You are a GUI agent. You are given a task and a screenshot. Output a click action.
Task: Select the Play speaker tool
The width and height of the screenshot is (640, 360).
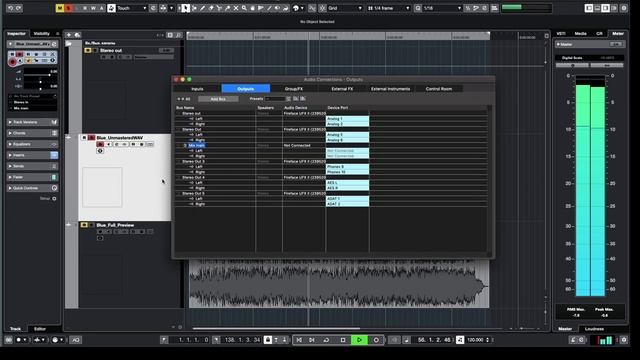tap(277, 8)
